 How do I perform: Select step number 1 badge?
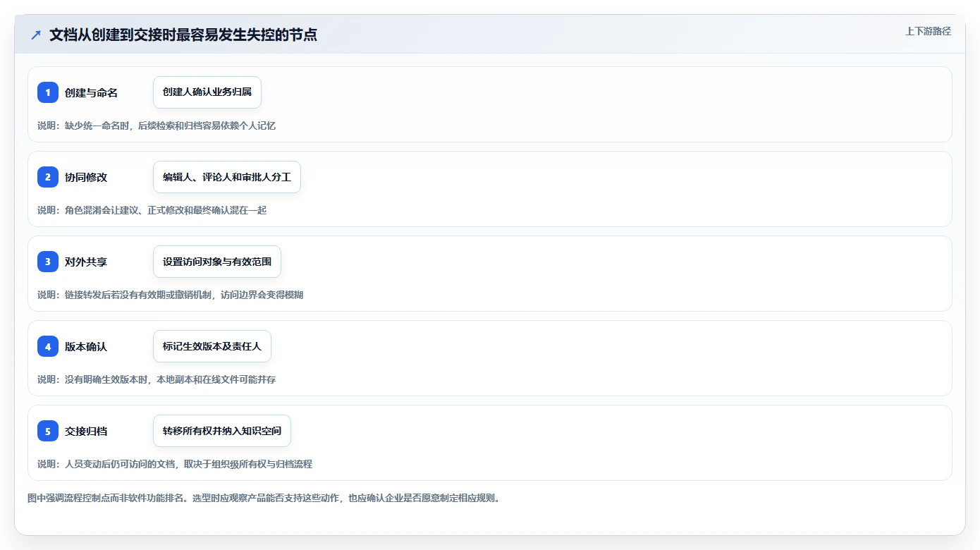(x=48, y=92)
